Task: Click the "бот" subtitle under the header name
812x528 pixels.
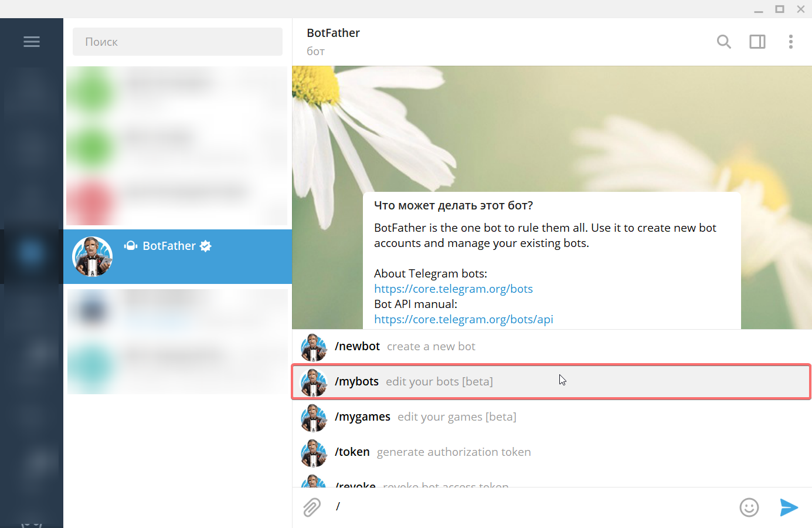Action: [x=315, y=52]
